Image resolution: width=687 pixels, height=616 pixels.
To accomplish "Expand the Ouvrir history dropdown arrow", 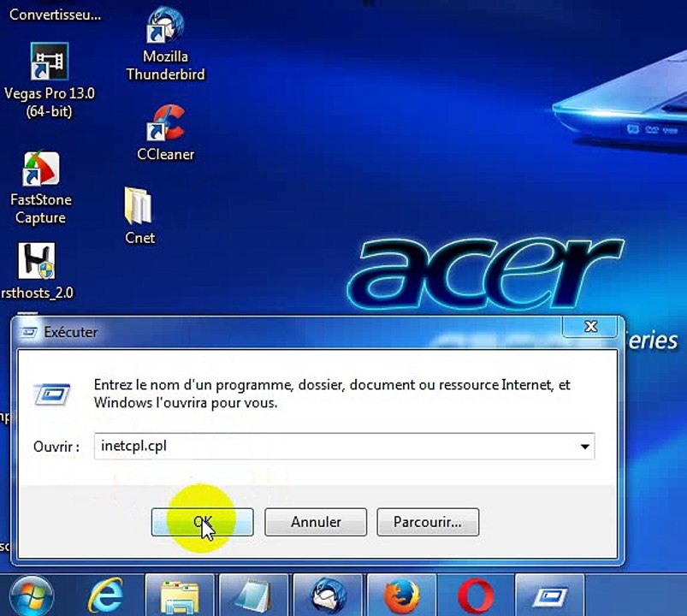I will click(584, 447).
